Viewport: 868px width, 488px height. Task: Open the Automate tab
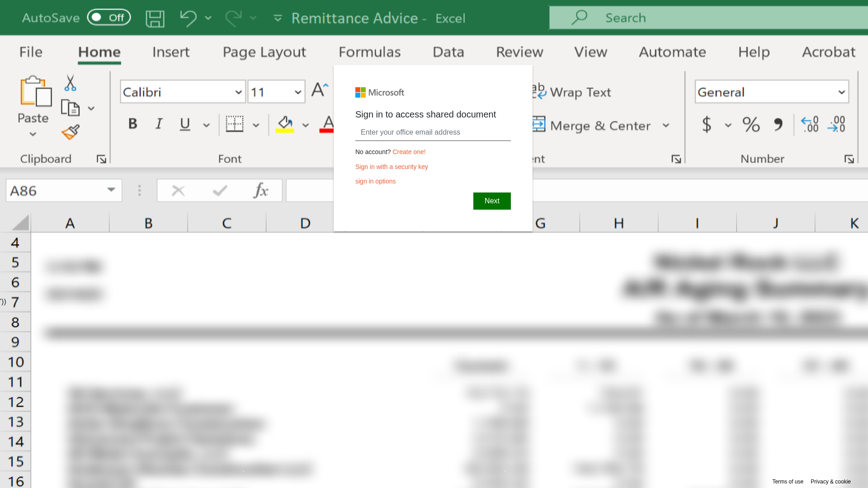[672, 52]
